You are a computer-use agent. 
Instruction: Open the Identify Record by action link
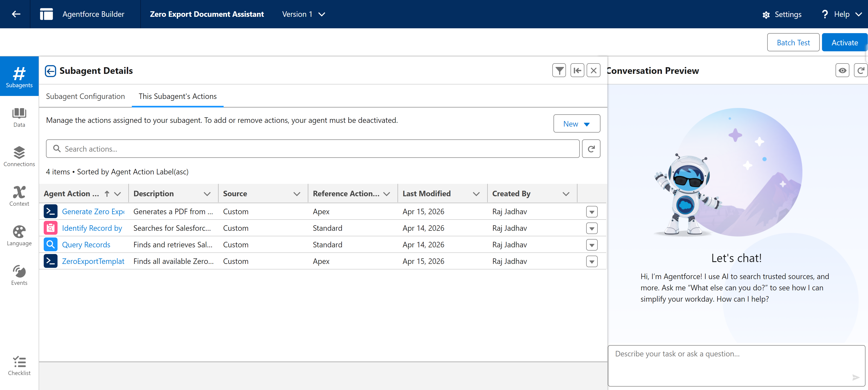[x=92, y=228]
